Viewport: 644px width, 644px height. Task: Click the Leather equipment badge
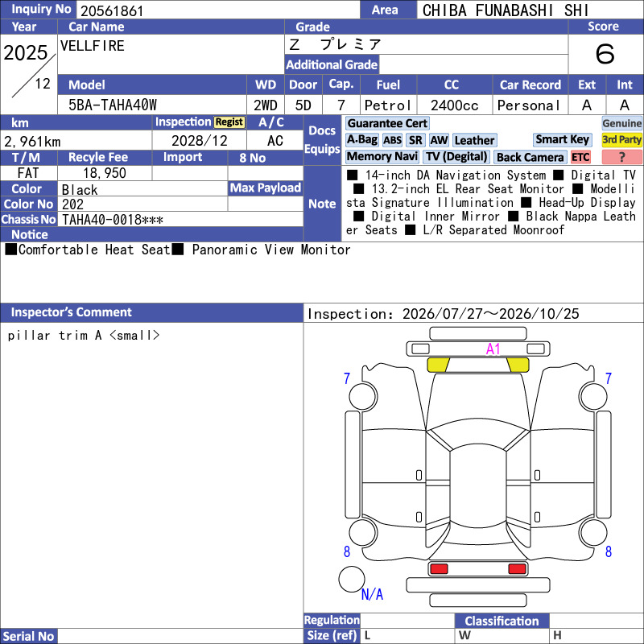474,140
